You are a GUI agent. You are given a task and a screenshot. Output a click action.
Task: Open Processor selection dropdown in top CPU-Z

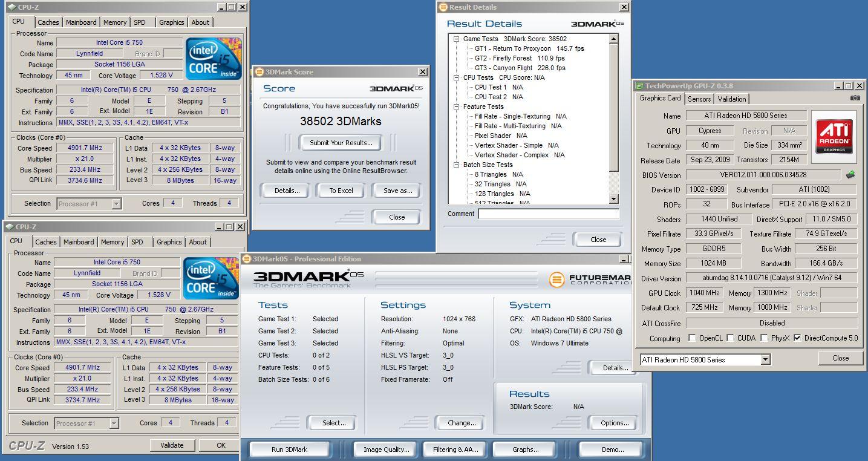click(x=116, y=204)
